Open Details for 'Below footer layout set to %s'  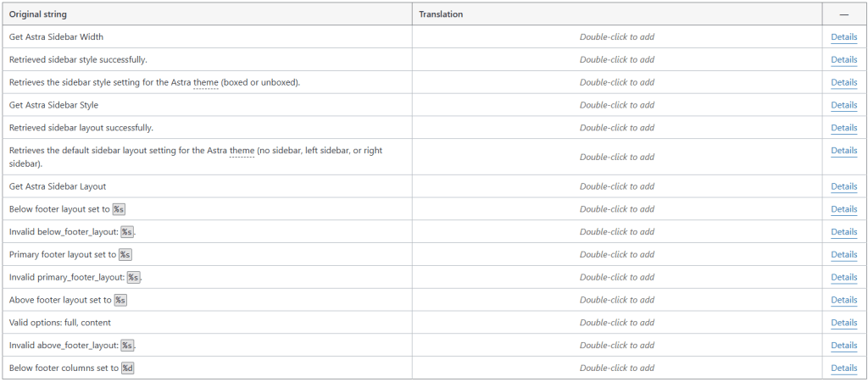[x=843, y=209]
